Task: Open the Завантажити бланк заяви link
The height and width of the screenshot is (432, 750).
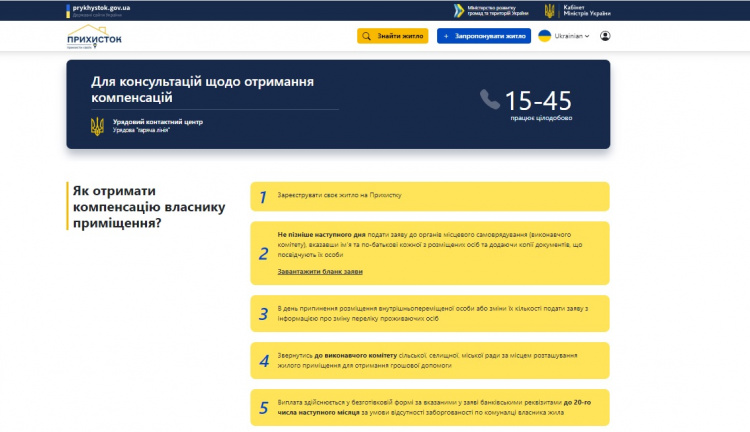Action: 320,271
